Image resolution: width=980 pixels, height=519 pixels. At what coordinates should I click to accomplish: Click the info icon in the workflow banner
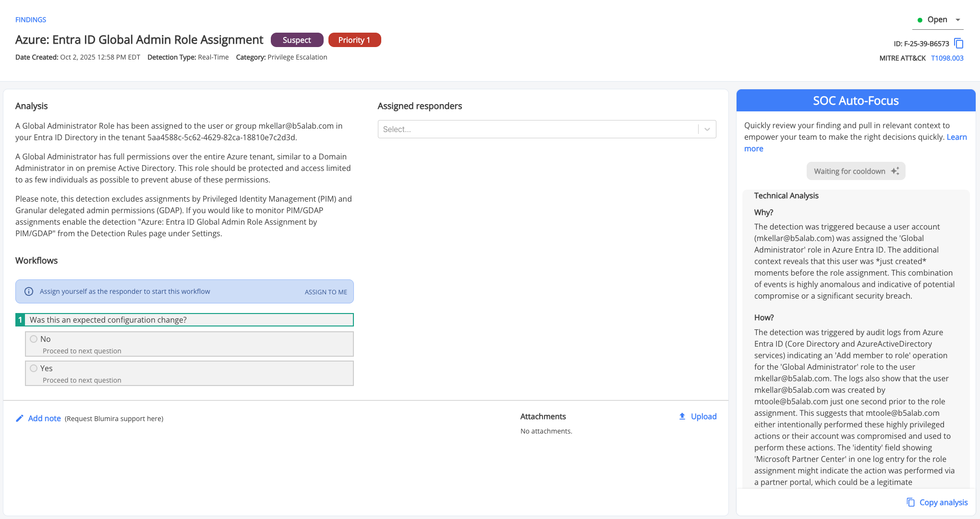point(29,291)
